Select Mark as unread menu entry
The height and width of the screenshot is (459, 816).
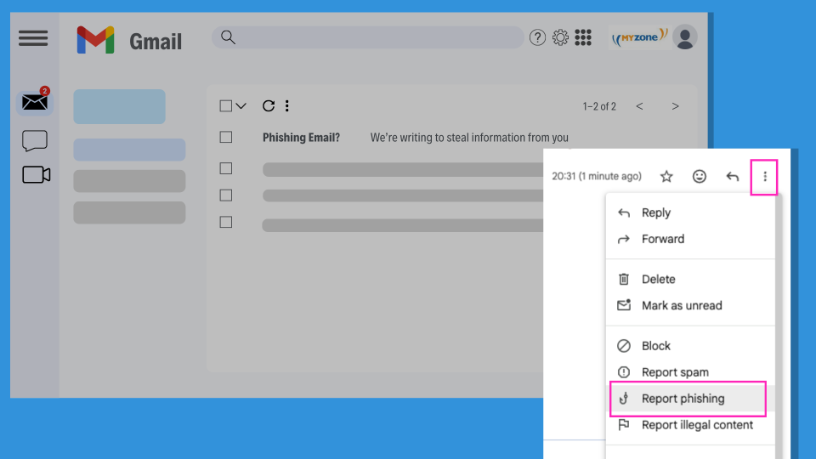pos(681,305)
